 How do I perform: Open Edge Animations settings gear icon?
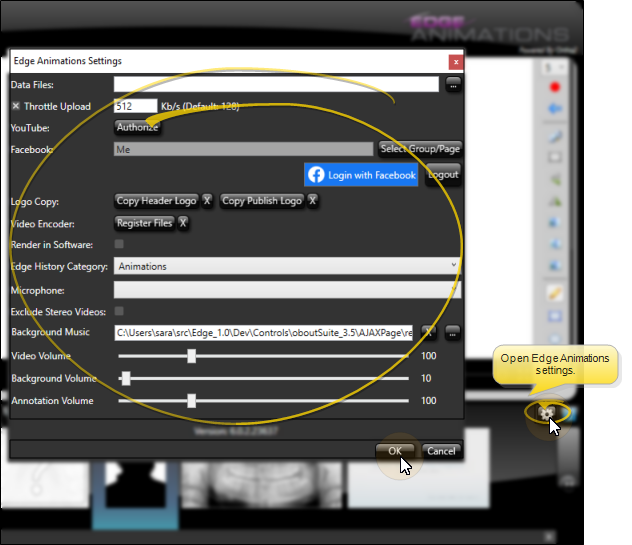point(547,412)
